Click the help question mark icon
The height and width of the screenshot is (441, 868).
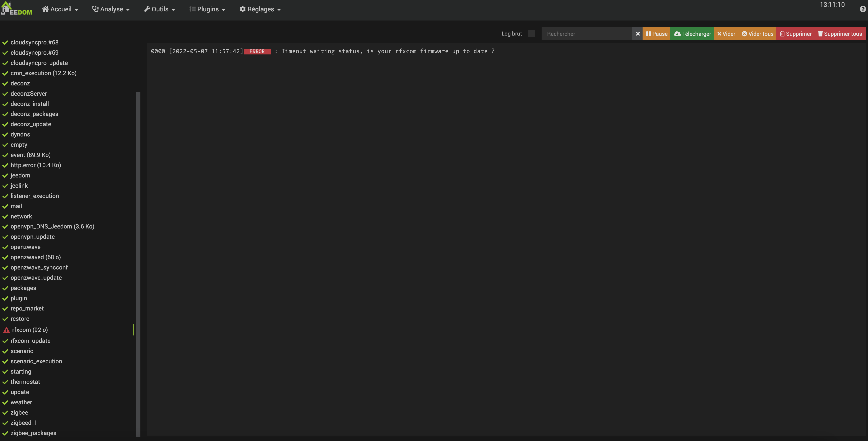click(x=863, y=9)
